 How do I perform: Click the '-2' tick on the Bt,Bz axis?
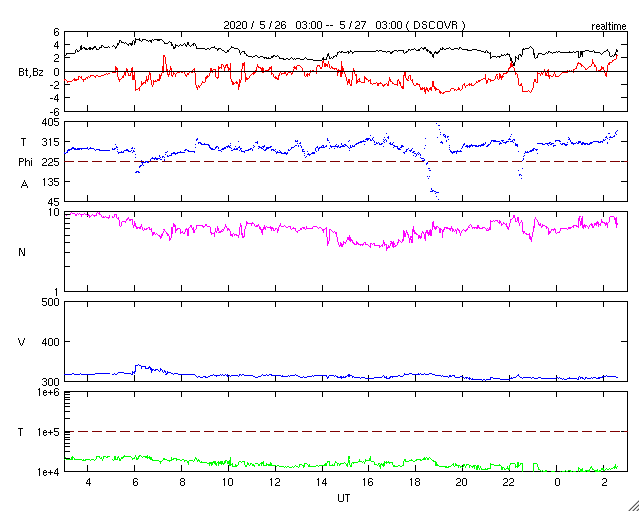point(54,84)
